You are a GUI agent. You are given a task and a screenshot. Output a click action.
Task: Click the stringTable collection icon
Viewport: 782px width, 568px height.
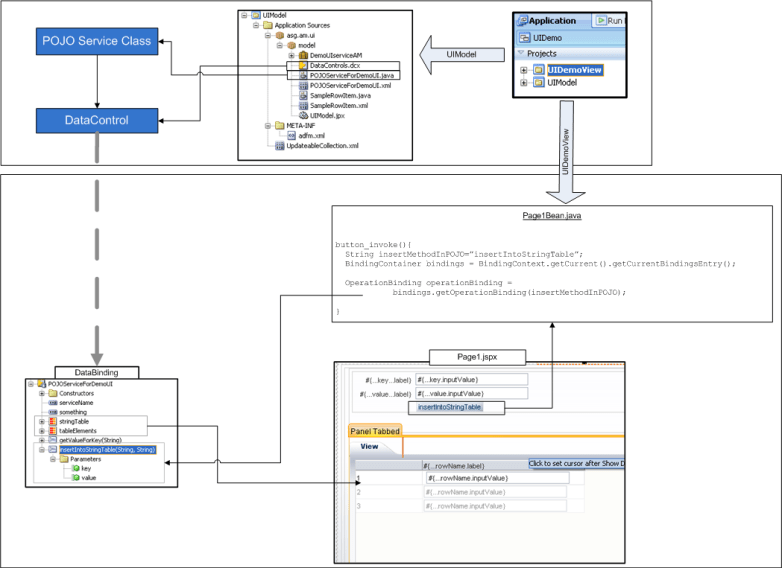[52, 421]
